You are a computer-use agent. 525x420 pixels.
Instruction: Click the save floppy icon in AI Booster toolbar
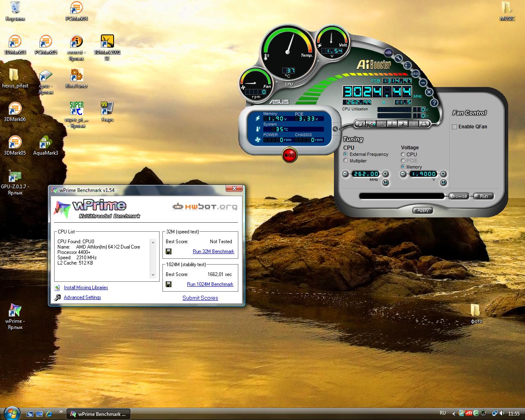point(424,124)
